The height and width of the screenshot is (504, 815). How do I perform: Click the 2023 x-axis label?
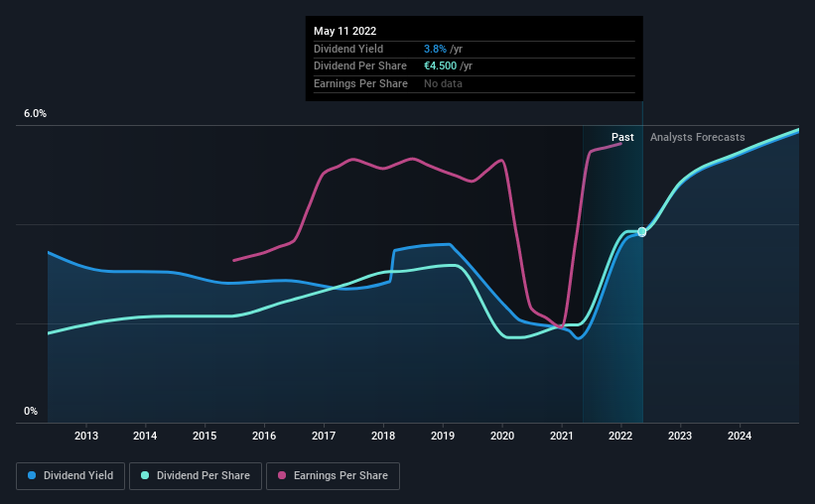(x=680, y=436)
